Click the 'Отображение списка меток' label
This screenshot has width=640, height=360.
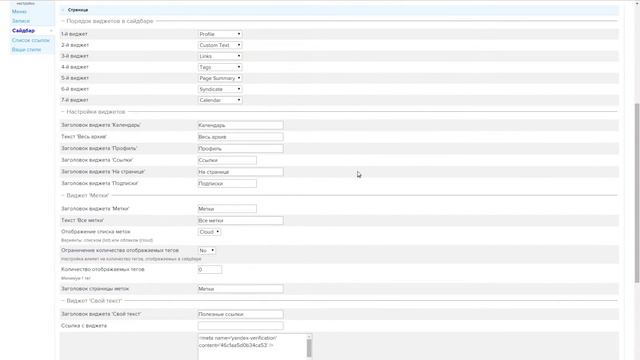[x=96, y=231]
